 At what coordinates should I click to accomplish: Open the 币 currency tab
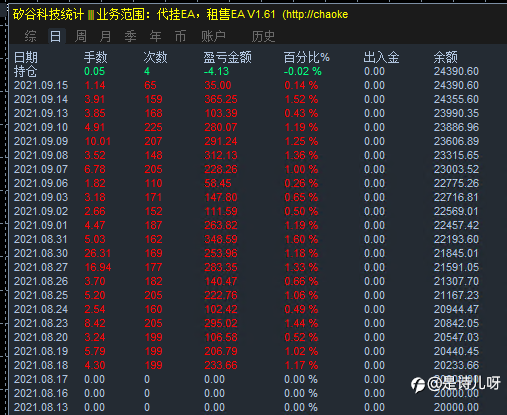coord(180,36)
